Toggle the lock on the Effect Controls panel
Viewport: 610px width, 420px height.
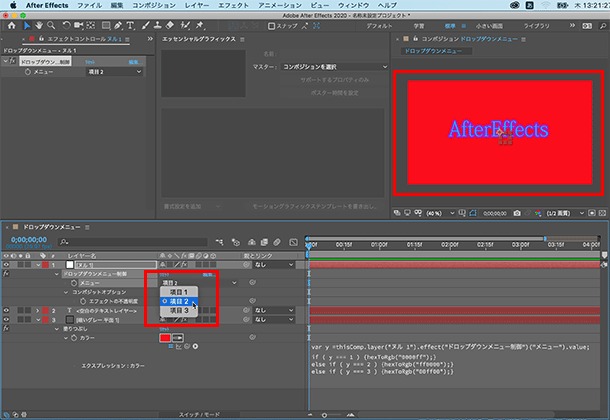tap(41, 39)
